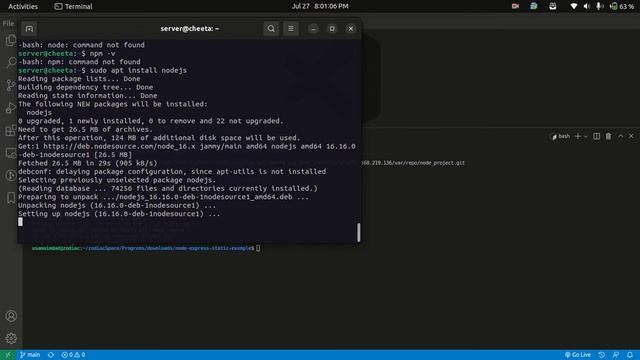Split the VS Code terminal

pos(596,136)
